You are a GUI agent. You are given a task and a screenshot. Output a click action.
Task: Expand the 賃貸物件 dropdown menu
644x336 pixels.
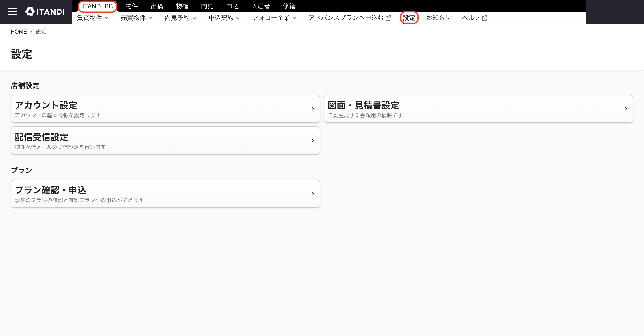(x=93, y=18)
